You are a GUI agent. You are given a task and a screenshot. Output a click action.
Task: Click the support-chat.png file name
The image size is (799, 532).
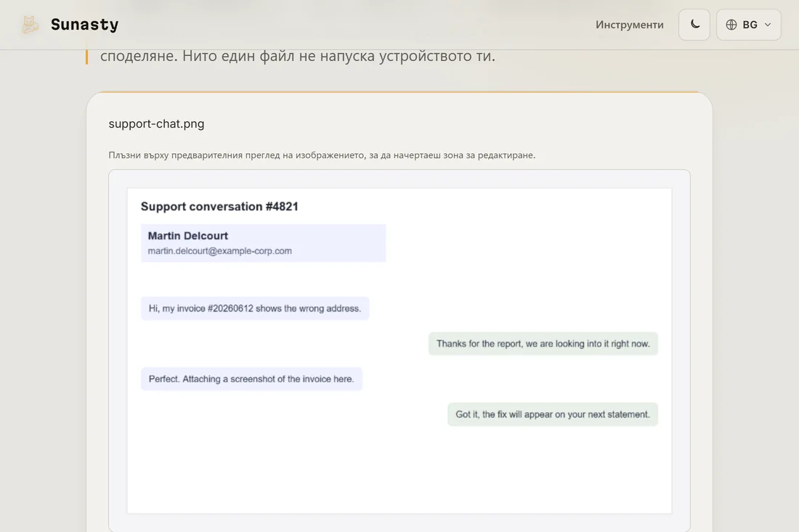click(x=156, y=123)
